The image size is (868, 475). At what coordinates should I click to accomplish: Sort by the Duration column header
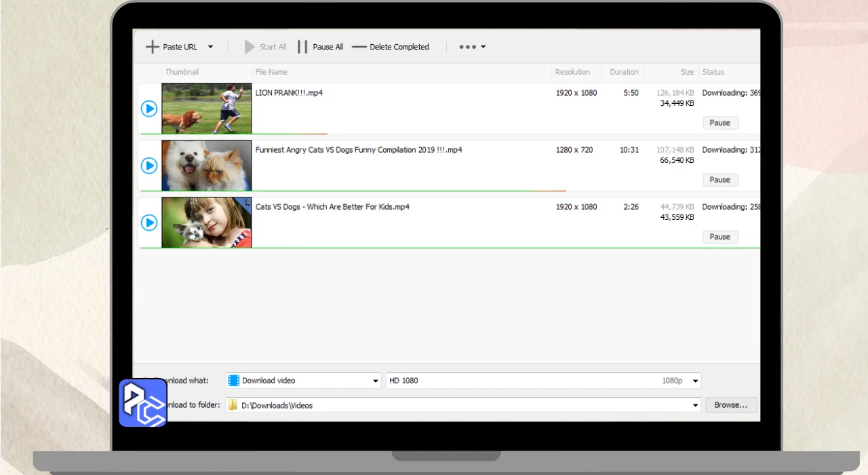click(623, 72)
